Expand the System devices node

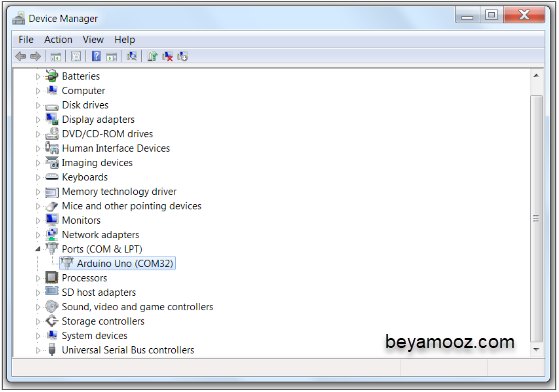(38, 336)
